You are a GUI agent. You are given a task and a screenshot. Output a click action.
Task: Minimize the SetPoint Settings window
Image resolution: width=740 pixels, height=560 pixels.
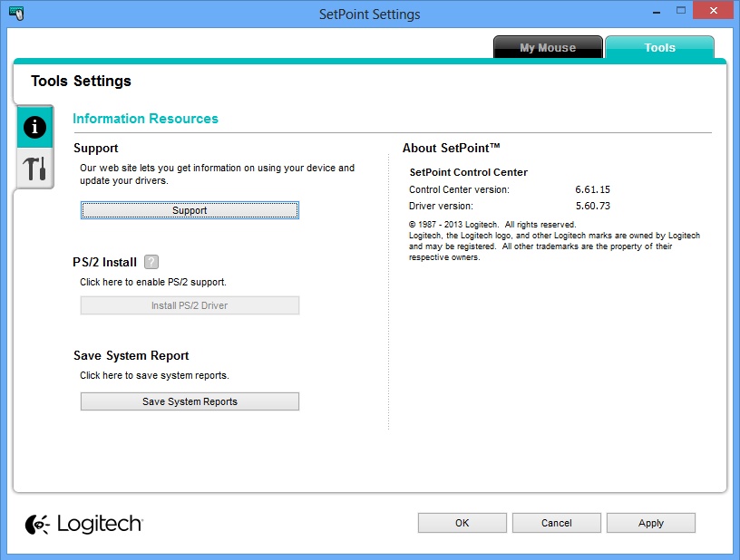tap(657, 11)
